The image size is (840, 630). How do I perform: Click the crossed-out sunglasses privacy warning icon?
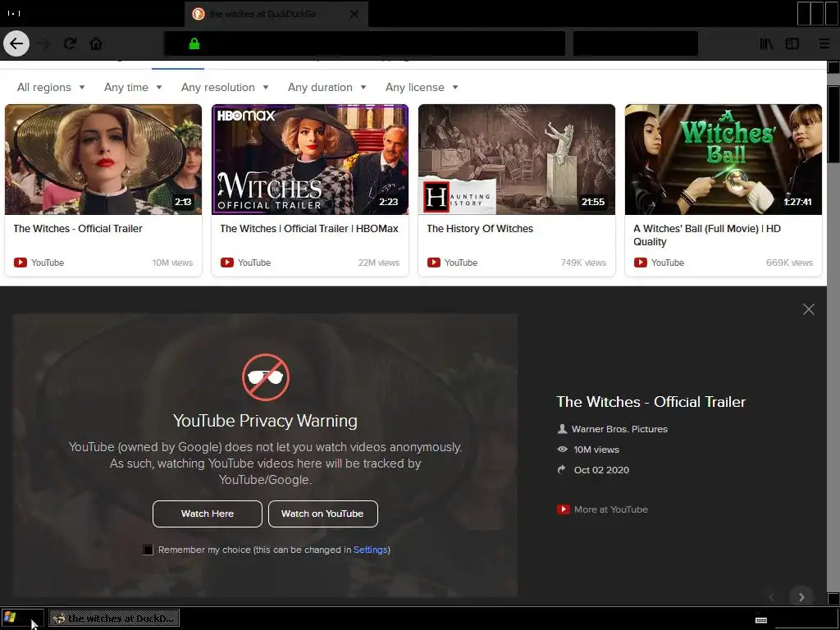click(266, 377)
